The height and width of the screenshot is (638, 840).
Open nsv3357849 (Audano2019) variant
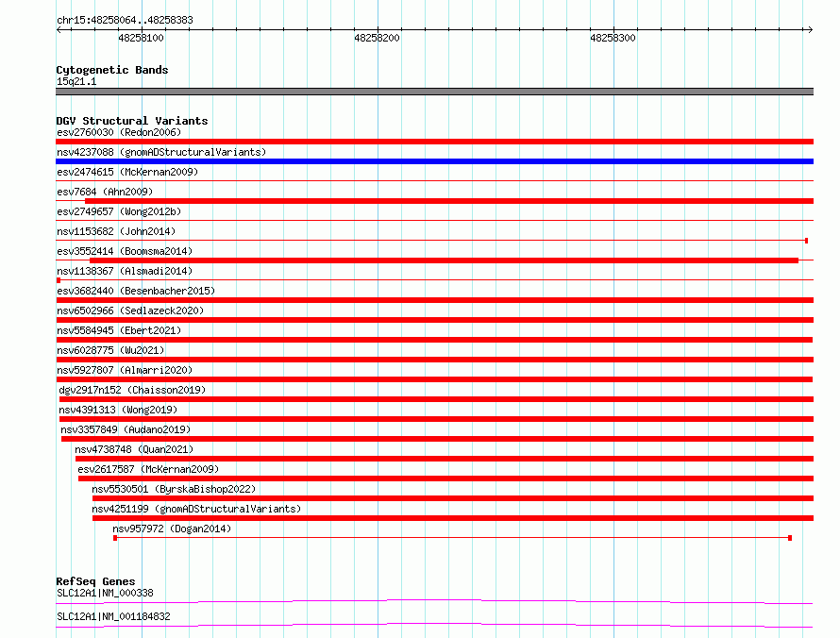pyautogui.click(x=126, y=429)
